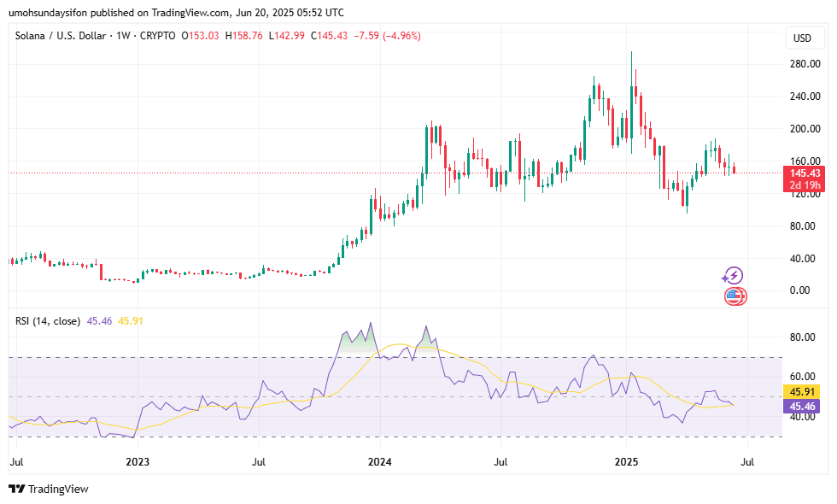Select the high value H158.76
Screen dimensions: 837x504
(x=244, y=36)
